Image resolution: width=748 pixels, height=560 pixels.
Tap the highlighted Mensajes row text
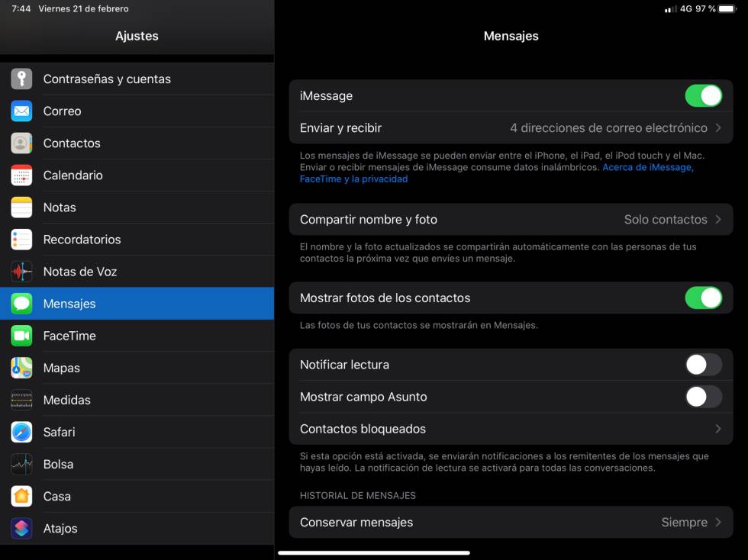coord(69,304)
